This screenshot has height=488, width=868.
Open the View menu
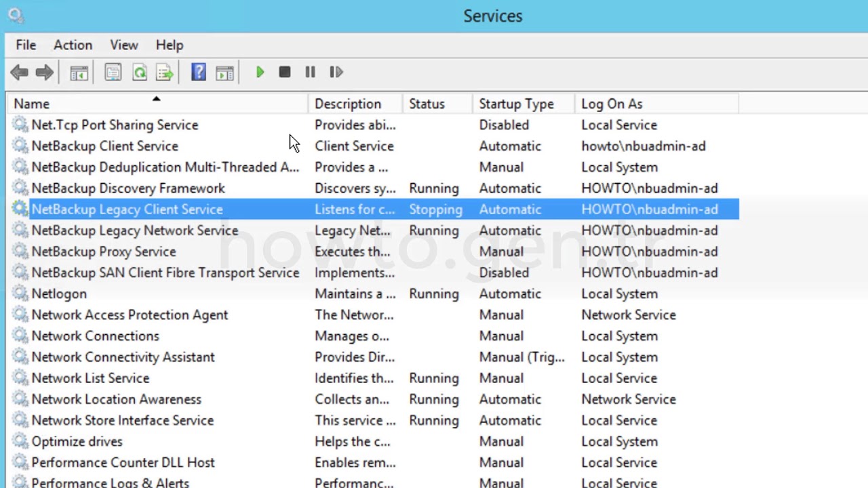[124, 45]
